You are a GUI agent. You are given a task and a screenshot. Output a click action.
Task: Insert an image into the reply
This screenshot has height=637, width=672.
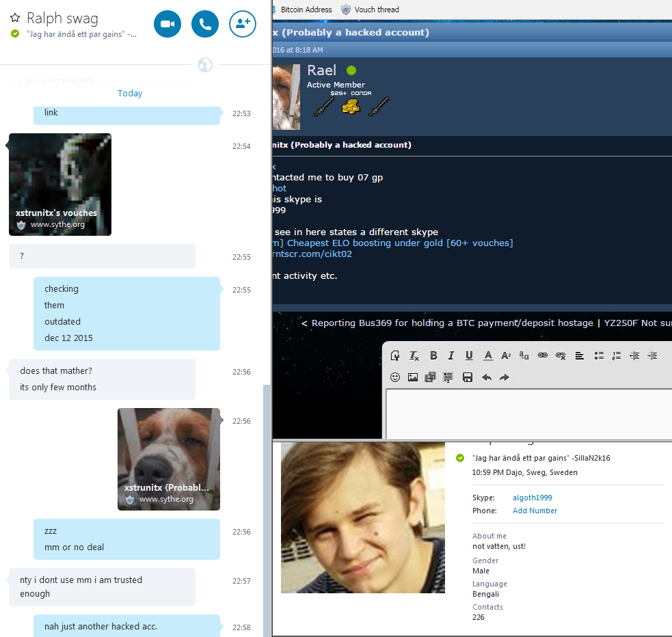pos(413,377)
